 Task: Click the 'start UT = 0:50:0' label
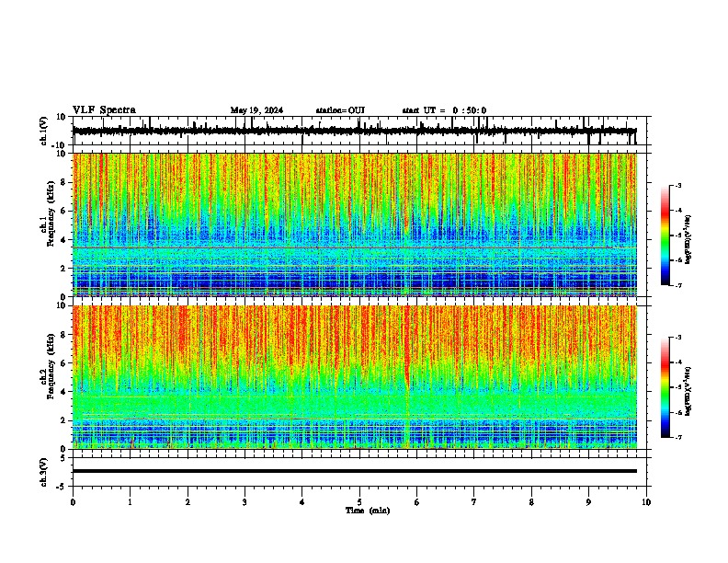click(444, 110)
